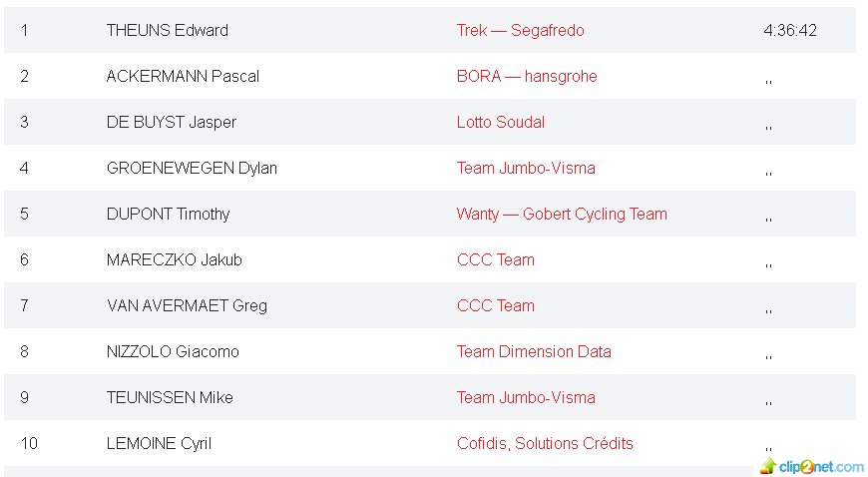The height and width of the screenshot is (477, 868).
Task: Open the Cofidis, Solutions Crédits link
Action: 545,444
